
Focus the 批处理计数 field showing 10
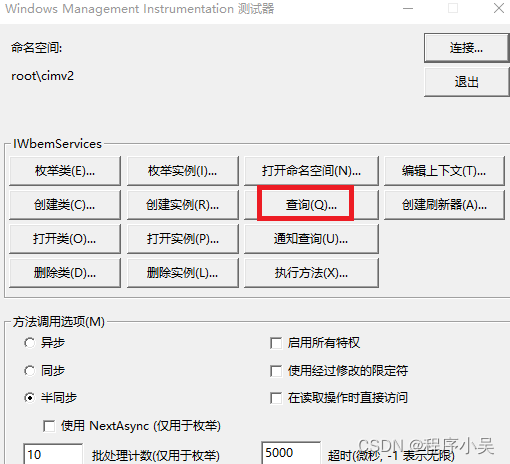click(x=53, y=454)
